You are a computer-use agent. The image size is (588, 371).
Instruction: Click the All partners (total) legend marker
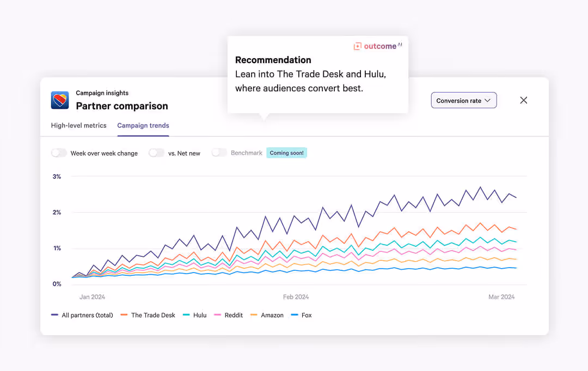[54, 315]
